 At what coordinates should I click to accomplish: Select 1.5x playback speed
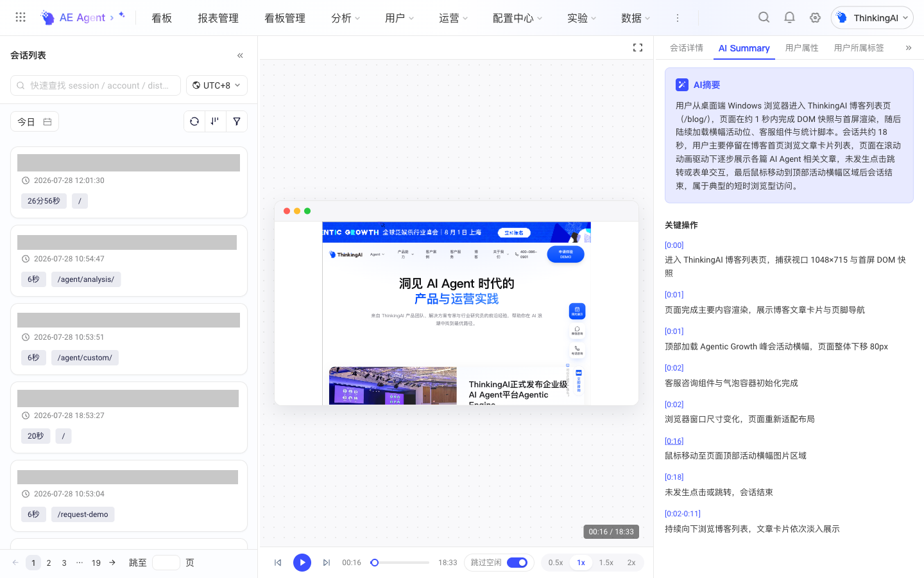pos(606,563)
